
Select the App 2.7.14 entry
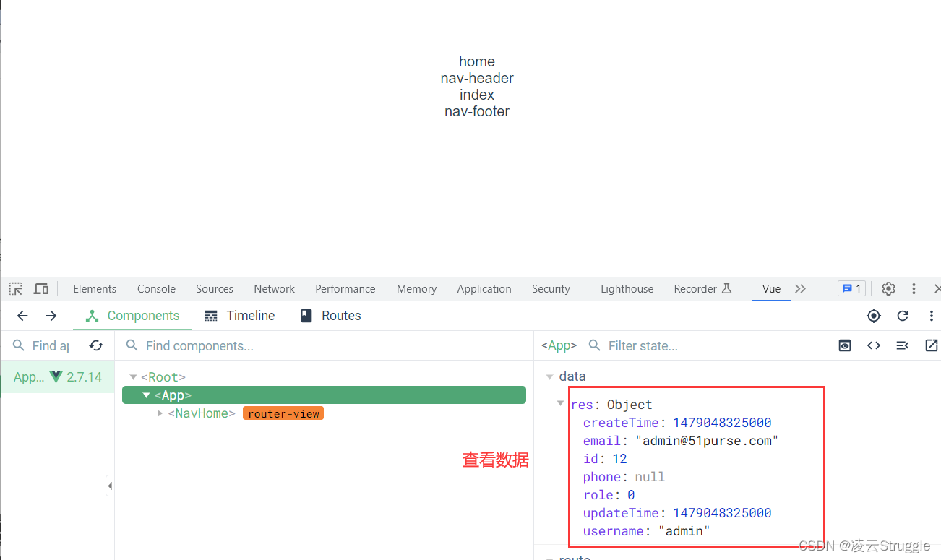coord(57,376)
